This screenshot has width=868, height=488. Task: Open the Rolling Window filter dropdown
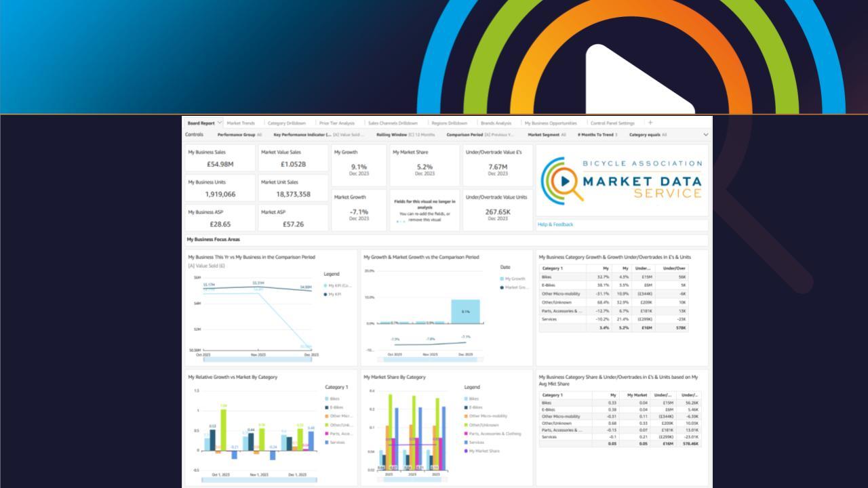406,135
